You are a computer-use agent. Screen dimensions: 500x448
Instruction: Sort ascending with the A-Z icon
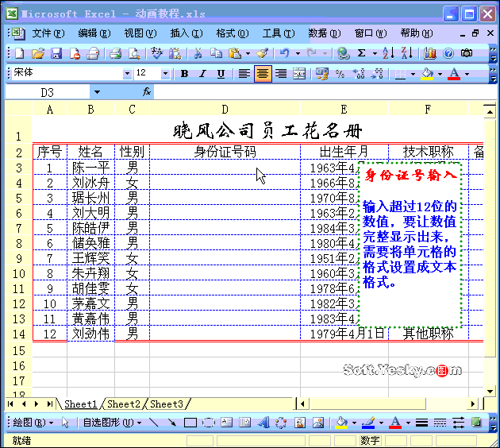pyautogui.click(x=388, y=53)
